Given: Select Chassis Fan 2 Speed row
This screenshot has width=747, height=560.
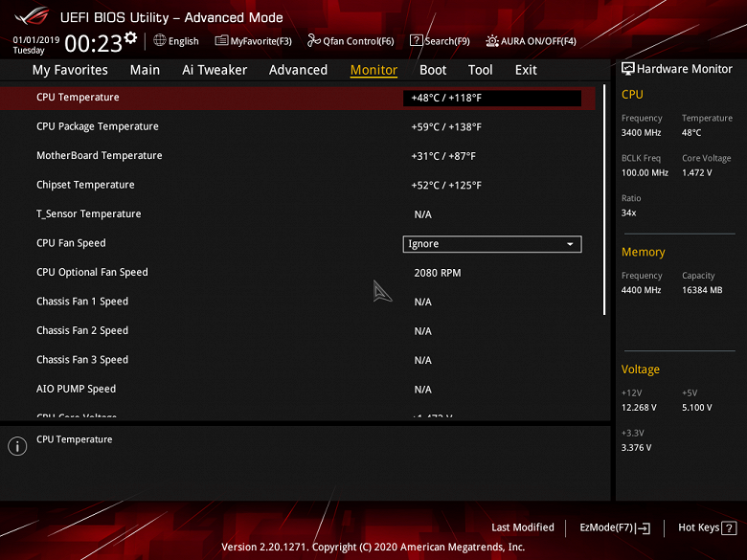Looking at the screenshot, I should click(x=298, y=330).
